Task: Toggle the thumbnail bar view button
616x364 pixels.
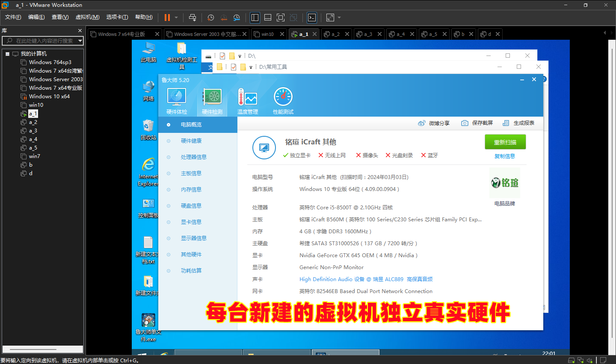Action: pyautogui.click(x=268, y=18)
